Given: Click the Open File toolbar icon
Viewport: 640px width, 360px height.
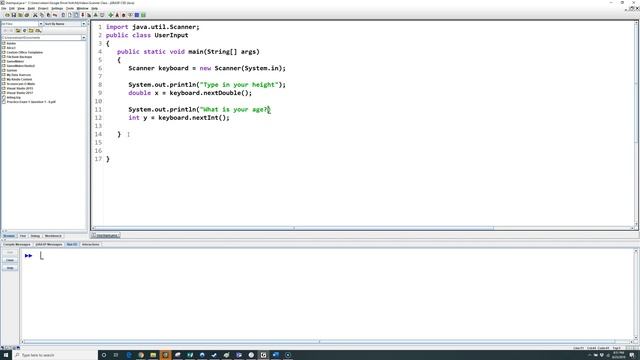Looking at the screenshot, I should [x=7, y=15].
